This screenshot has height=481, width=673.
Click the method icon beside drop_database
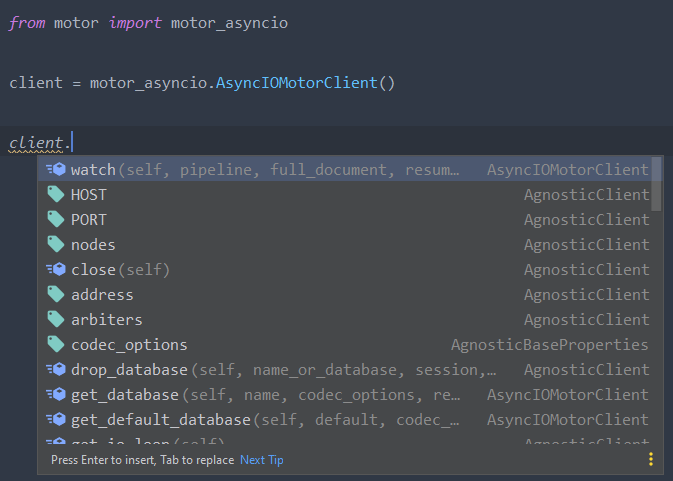tap(56, 369)
